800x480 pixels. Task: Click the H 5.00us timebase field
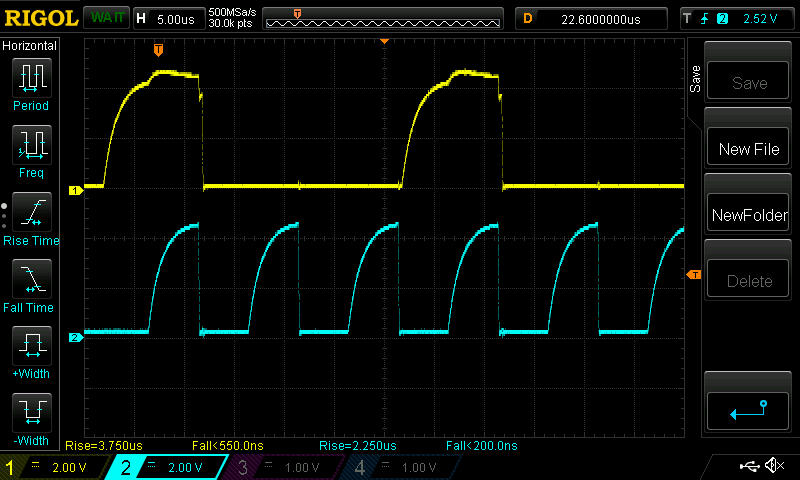coord(169,19)
